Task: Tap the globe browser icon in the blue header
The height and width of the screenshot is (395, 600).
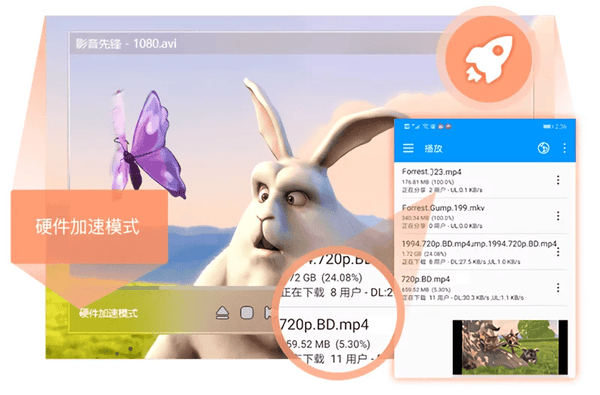Action: click(x=543, y=148)
